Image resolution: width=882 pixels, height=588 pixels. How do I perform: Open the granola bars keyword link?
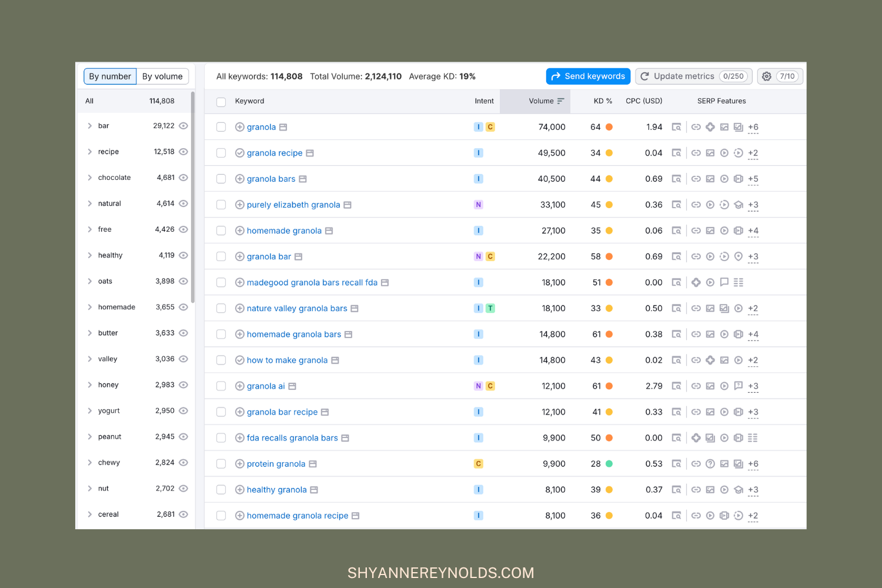[x=271, y=179]
